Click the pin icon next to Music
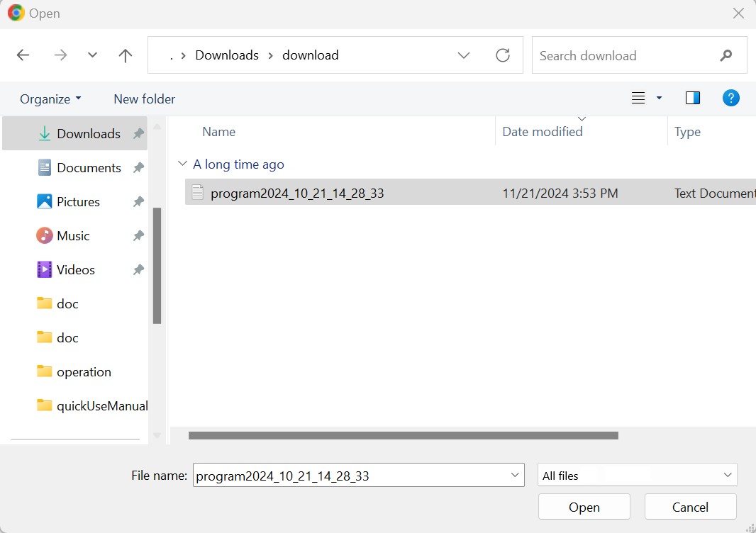Screen dimensions: 756x533 point(138,235)
